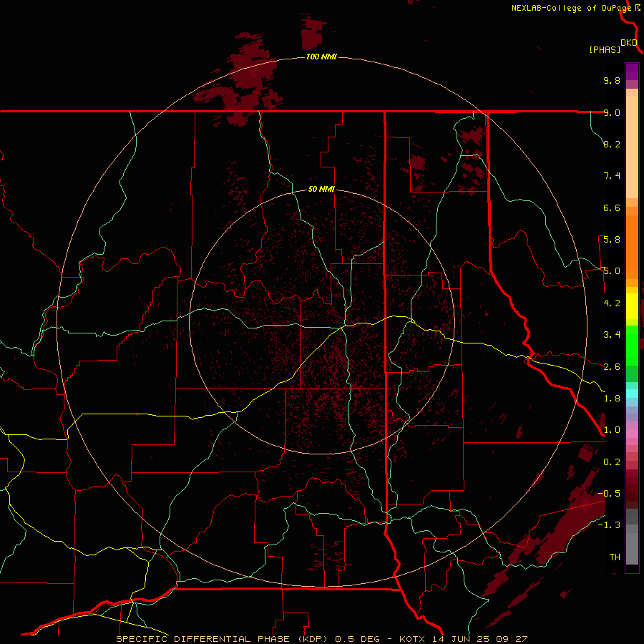Click the 2.6 value on the color scale

coord(612,367)
